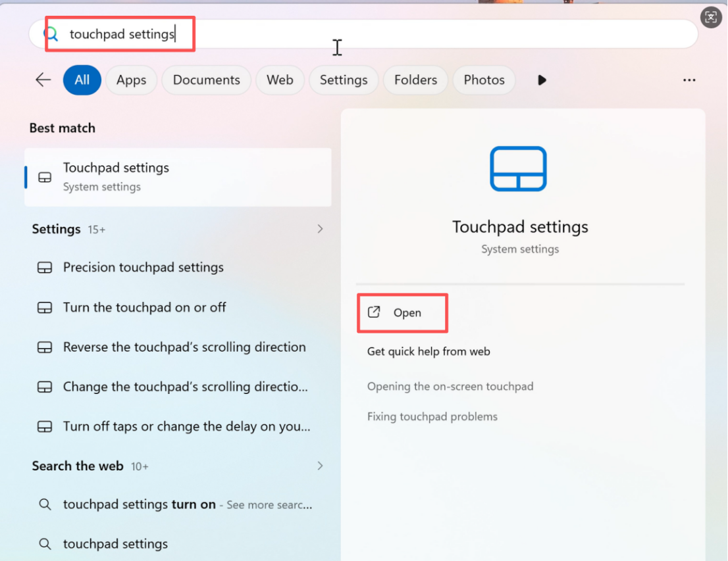
Task: Select the Photos filter tab
Action: [484, 80]
